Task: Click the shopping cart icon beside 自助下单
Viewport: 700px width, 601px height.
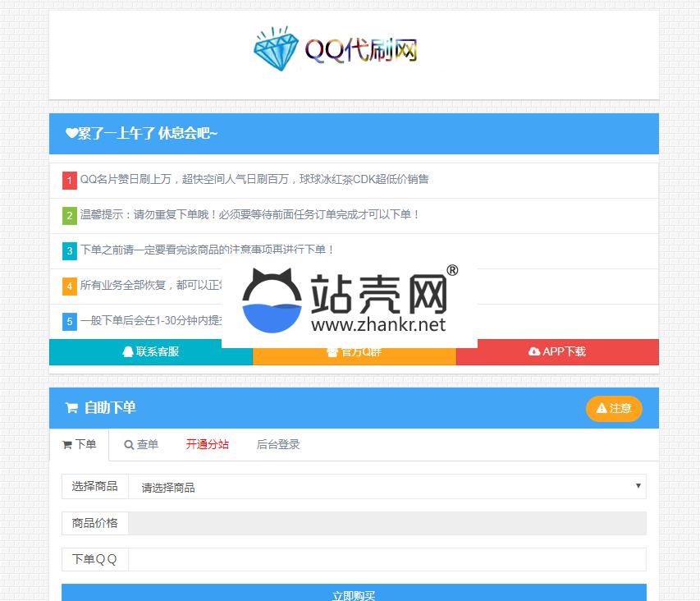Action: (71, 408)
